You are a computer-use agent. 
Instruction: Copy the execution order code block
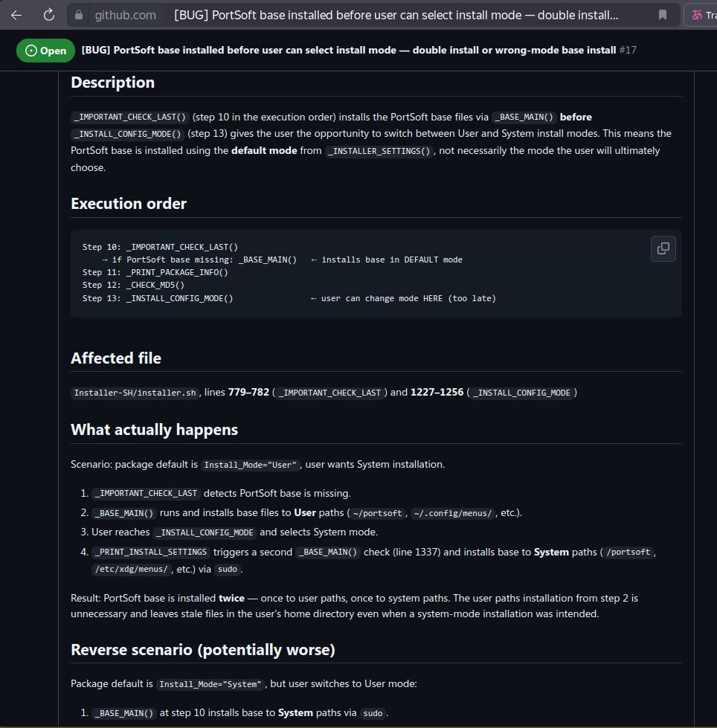663,248
